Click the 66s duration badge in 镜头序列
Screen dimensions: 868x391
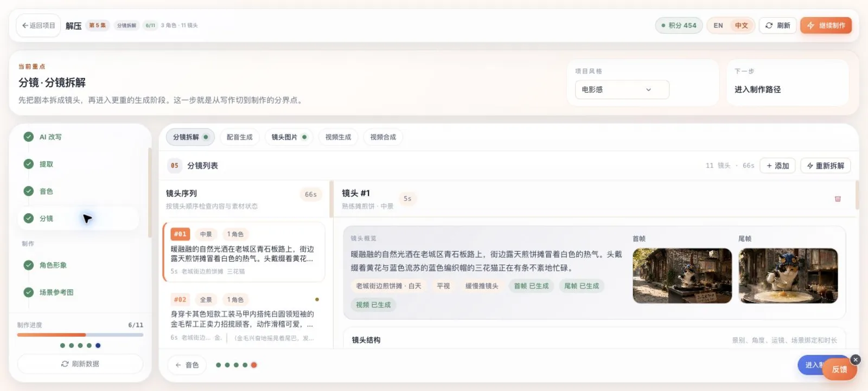[311, 195]
